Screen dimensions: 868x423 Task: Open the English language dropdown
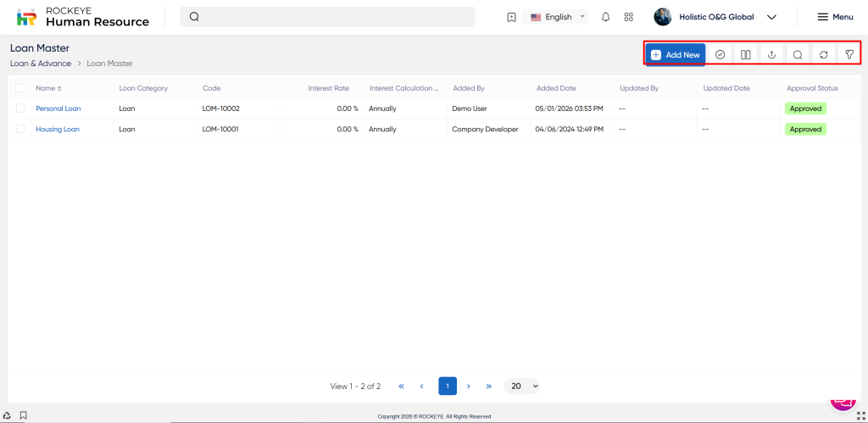(557, 17)
